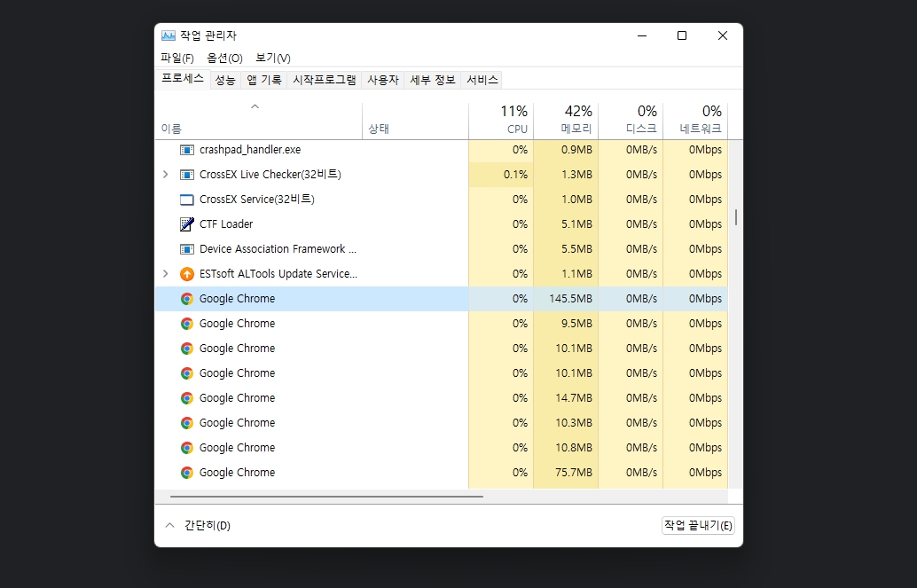Screen dimensions: 917x588
Task: Expand the CrossEX Live Checker process group
Action: tap(165, 175)
